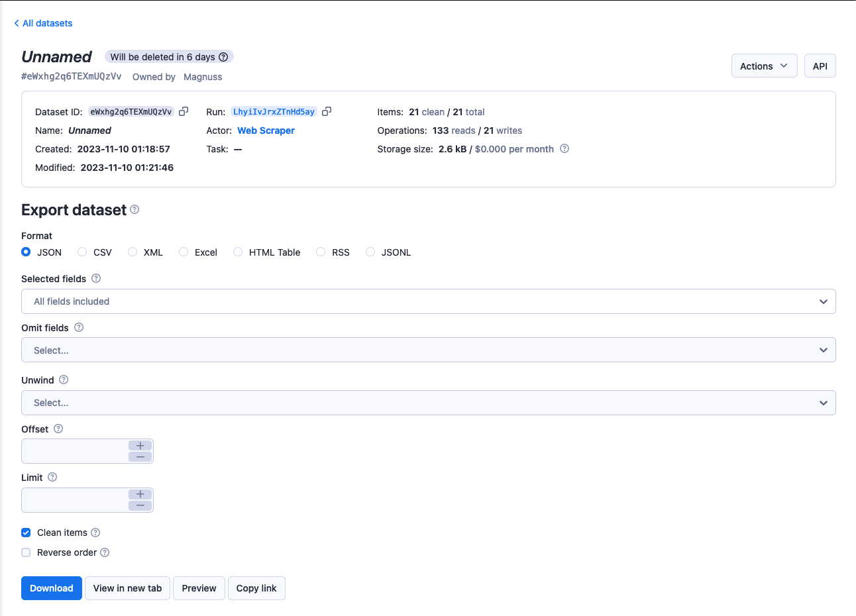View the Storage size help tooltip
856x616 pixels.
[564, 149]
